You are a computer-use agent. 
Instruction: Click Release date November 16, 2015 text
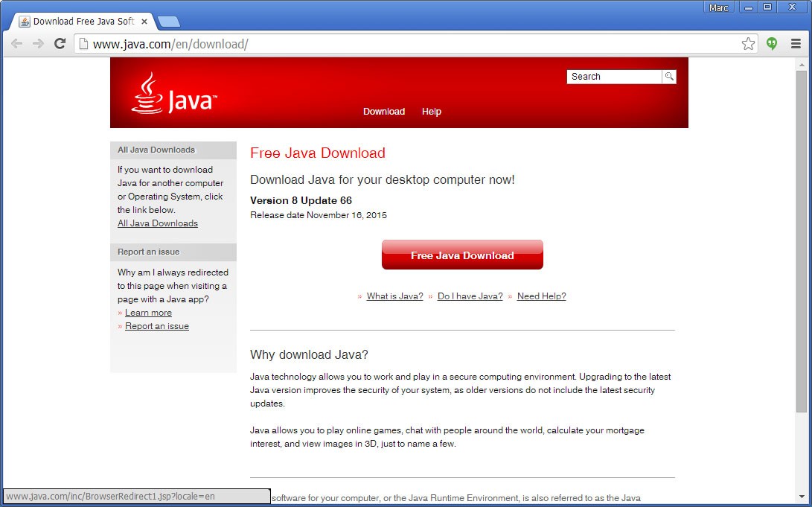319,215
